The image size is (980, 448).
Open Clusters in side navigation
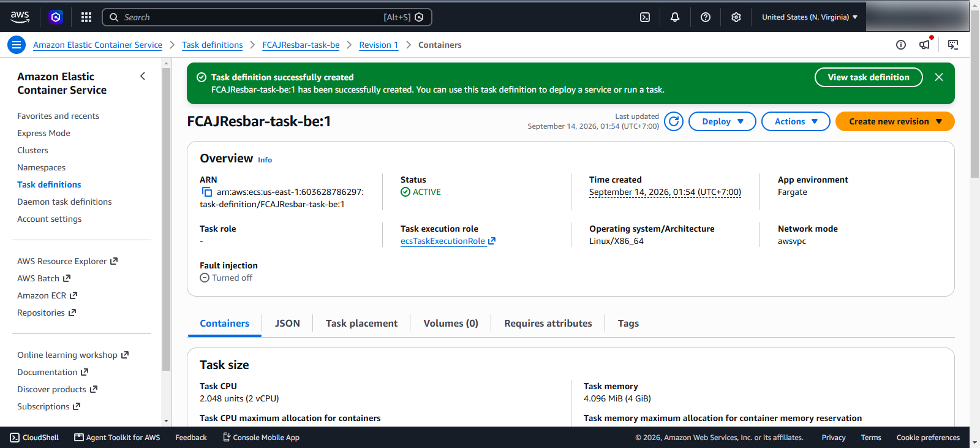tap(32, 150)
